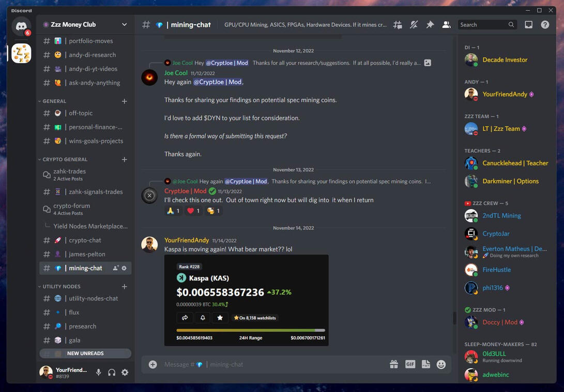The image size is (564, 392).
Task: Toggle the red heart reaction
Action: point(193,211)
